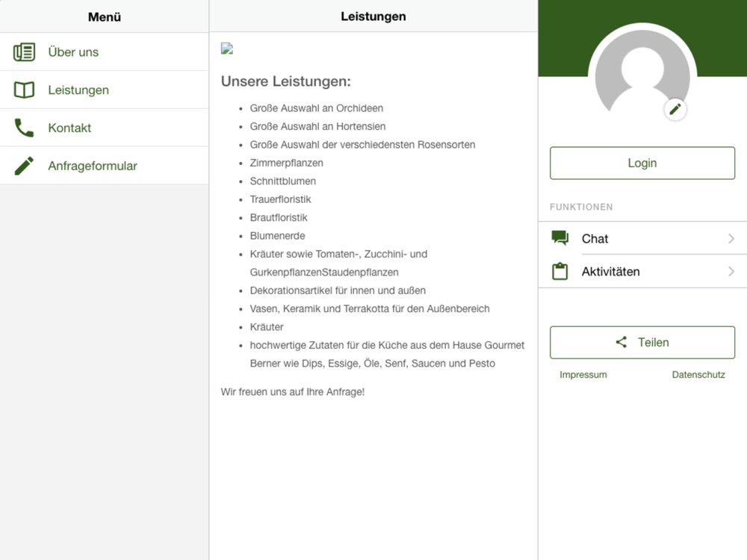Image resolution: width=747 pixels, height=560 pixels.
Task: Click the newspaper icon beside Über uns
Action: tap(24, 52)
